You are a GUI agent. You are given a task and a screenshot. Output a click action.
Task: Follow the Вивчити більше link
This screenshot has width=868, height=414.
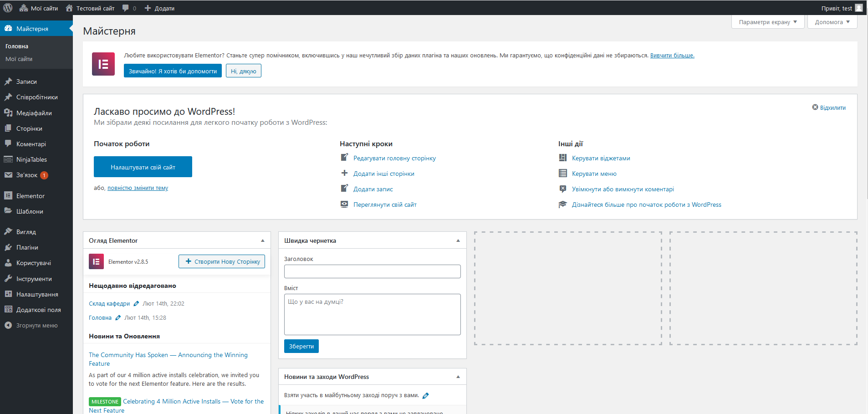(672, 55)
